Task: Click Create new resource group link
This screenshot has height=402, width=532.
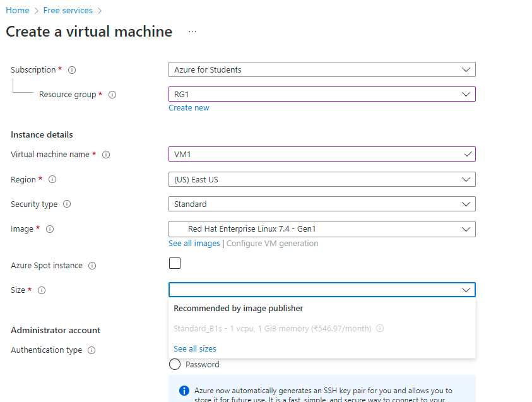Action: click(189, 107)
